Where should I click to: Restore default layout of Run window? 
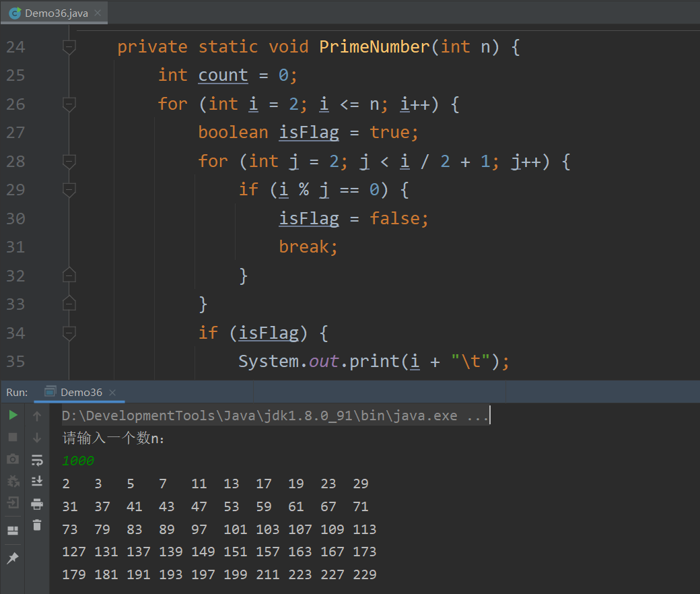(x=12, y=530)
